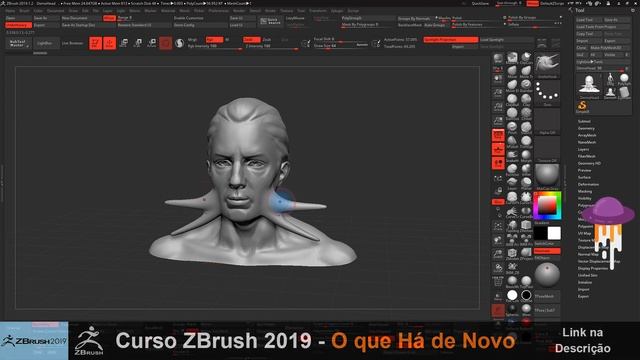Adjust the Draw Size slider
The width and height of the screenshot is (640, 360).
[341, 46]
